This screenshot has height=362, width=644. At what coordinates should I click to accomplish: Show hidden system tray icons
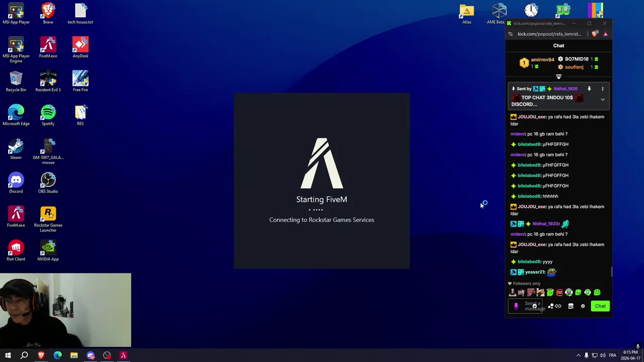point(578,355)
